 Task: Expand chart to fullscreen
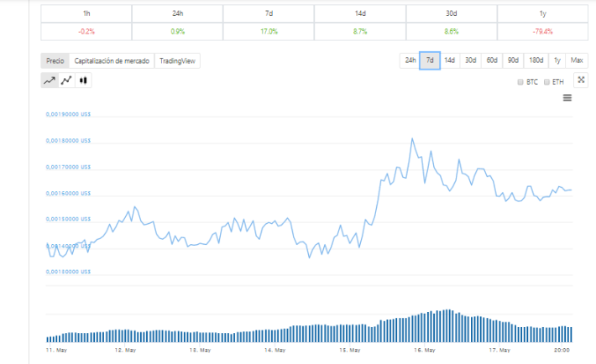pyautogui.click(x=581, y=80)
